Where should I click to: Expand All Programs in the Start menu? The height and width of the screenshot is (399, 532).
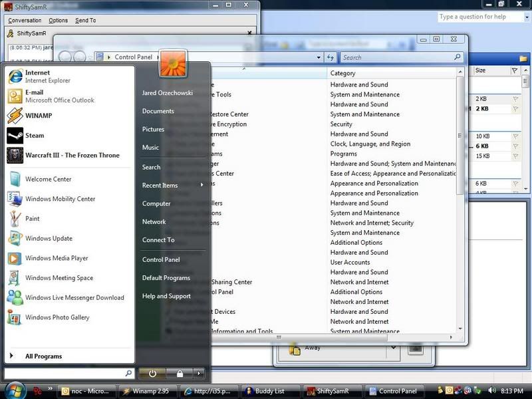tap(43, 356)
